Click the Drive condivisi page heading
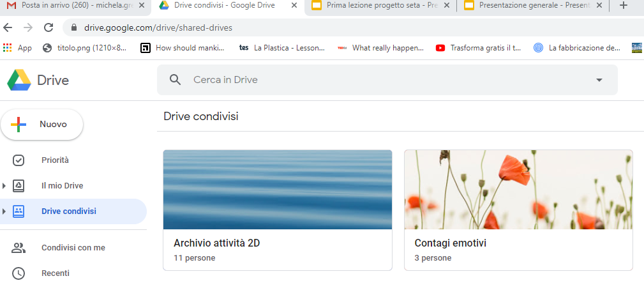644x283 pixels. (201, 116)
